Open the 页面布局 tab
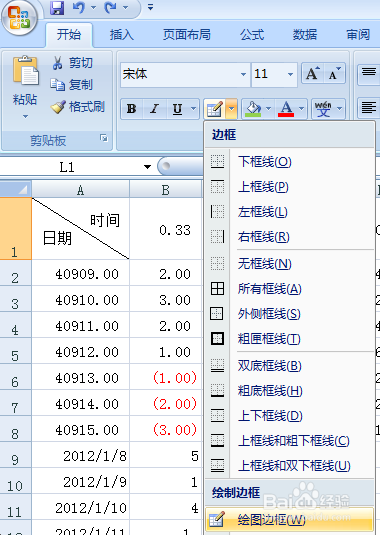380x535 pixels. (187, 34)
